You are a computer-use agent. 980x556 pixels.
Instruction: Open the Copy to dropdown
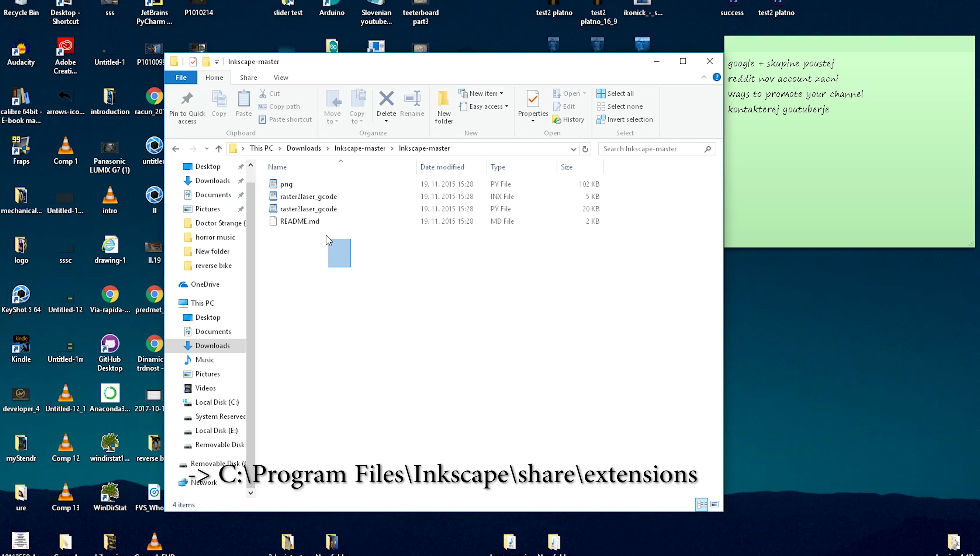coord(357,107)
